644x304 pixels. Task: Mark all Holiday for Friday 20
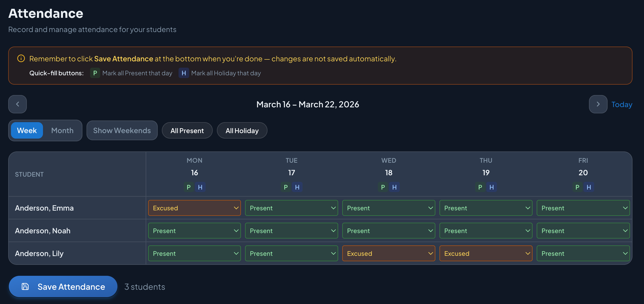[x=589, y=187]
